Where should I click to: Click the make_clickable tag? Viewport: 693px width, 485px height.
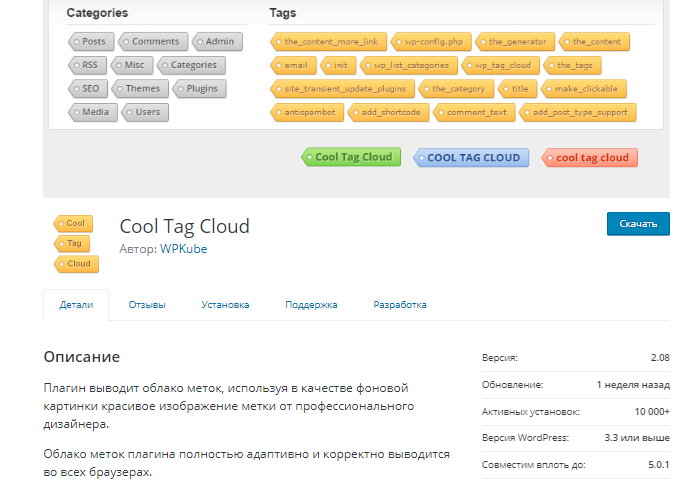[x=584, y=88]
